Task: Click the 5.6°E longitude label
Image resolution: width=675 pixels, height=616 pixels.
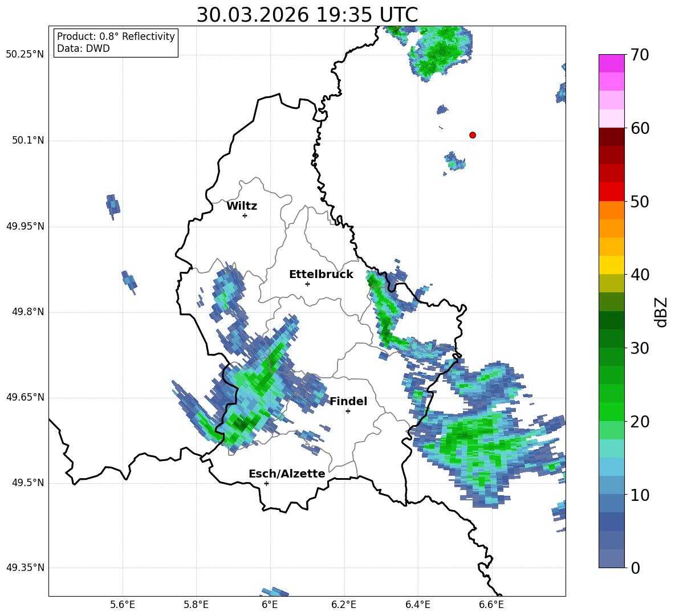Action: pyautogui.click(x=123, y=605)
